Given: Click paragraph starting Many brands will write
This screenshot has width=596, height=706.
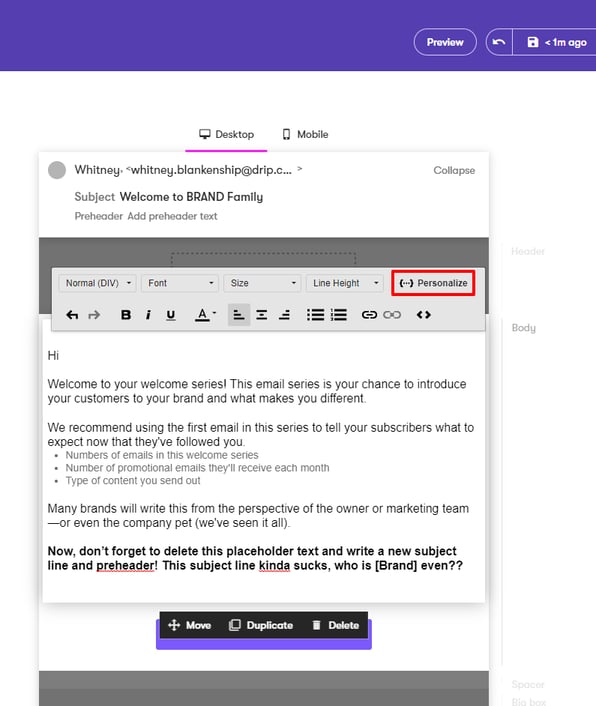Looking at the screenshot, I should click(258, 516).
